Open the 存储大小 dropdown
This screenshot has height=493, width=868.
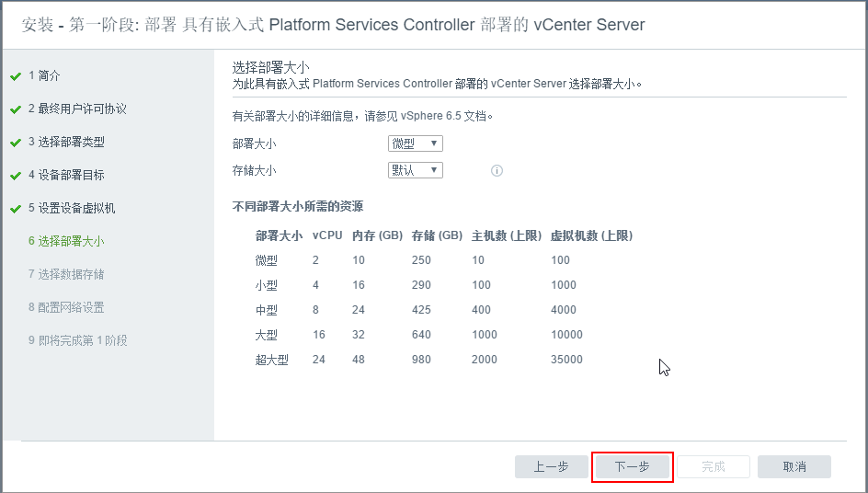click(416, 170)
